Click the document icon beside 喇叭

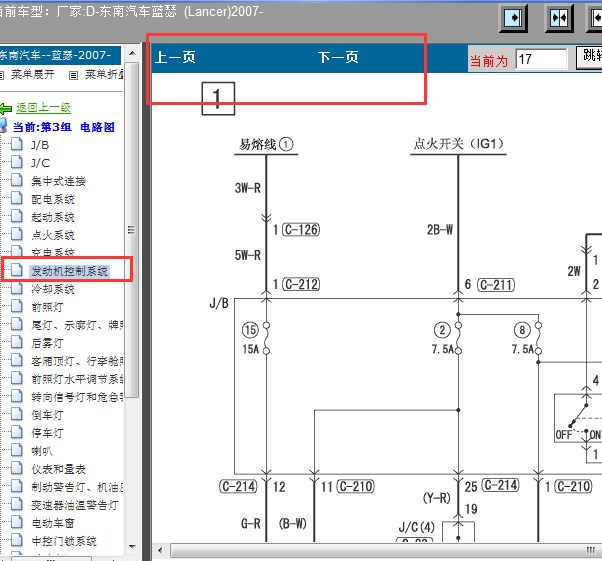[17, 450]
